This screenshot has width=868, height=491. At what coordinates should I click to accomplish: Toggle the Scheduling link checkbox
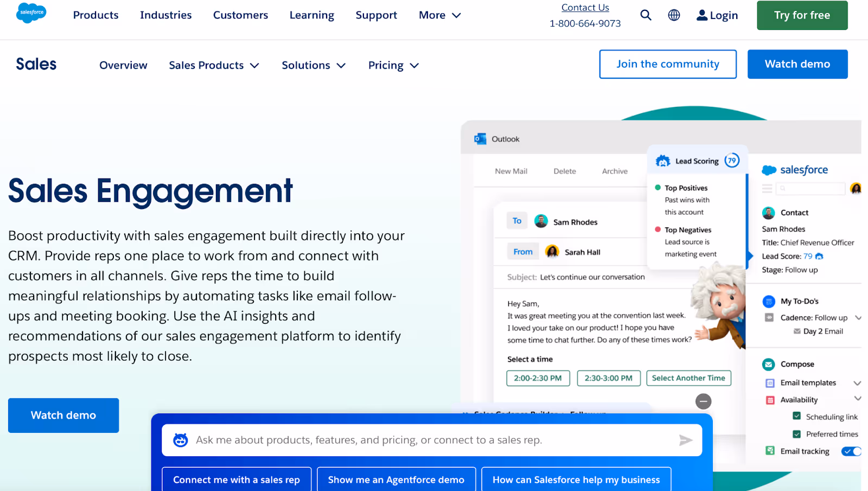pyautogui.click(x=796, y=416)
